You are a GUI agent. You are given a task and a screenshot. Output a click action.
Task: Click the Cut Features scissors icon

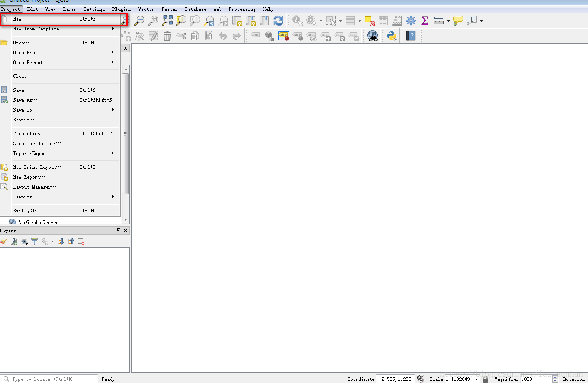click(181, 36)
